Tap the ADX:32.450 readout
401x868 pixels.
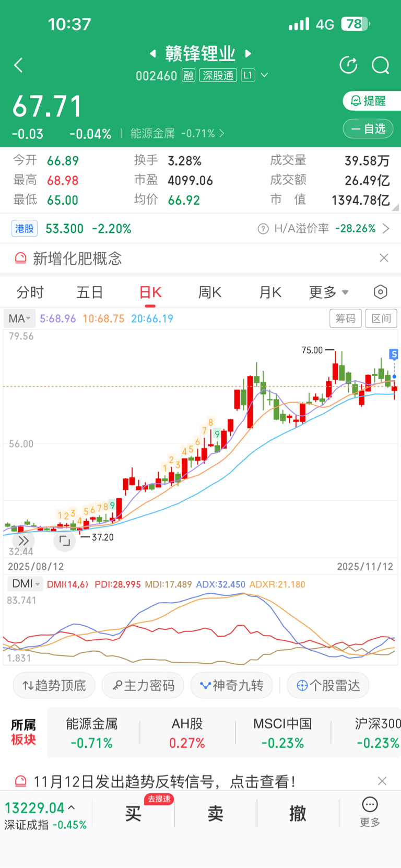click(x=220, y=584)
